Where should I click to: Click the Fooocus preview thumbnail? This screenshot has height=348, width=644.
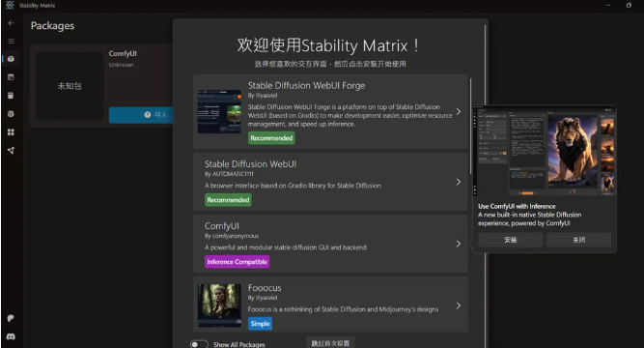[x=219, y=305]
